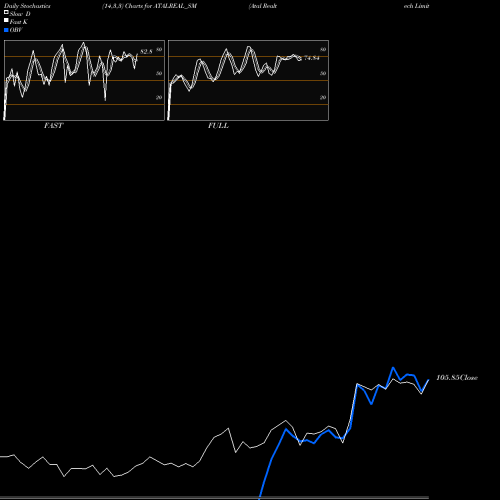The image size is (500, 500).
Task: Click the 80 axis label in FAST chart
Action: (159, 50)
